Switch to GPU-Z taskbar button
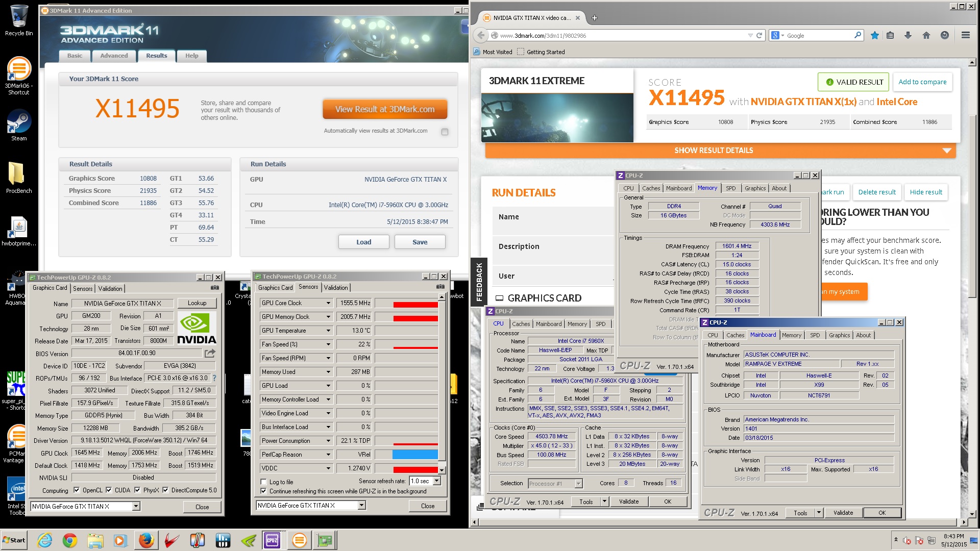This screenshot has width=980, height=551. pyautogui.click(x=325, y=540)
